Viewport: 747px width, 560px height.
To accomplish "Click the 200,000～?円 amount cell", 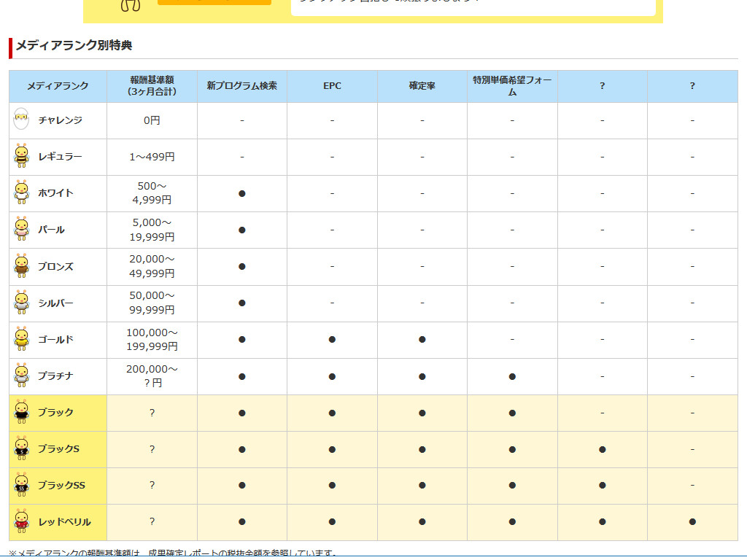I will click(152, 376).
